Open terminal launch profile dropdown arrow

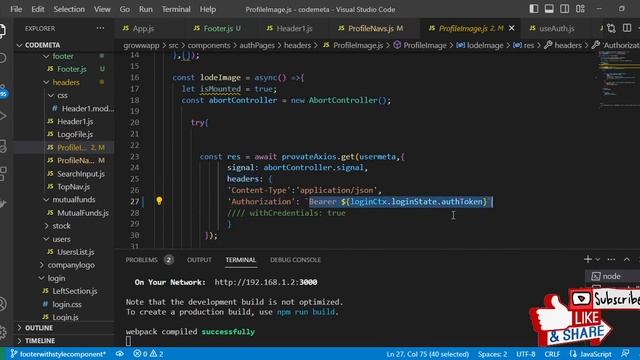(x=598, y=260)
